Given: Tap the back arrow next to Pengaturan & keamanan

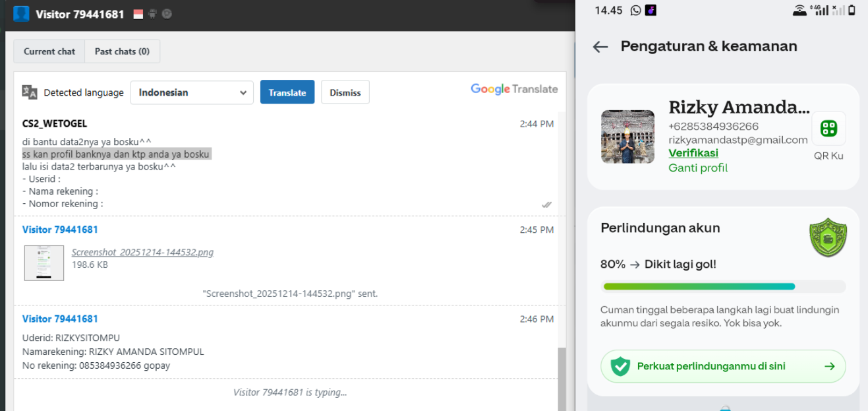Looking at the screenshot, I should 600,47.
